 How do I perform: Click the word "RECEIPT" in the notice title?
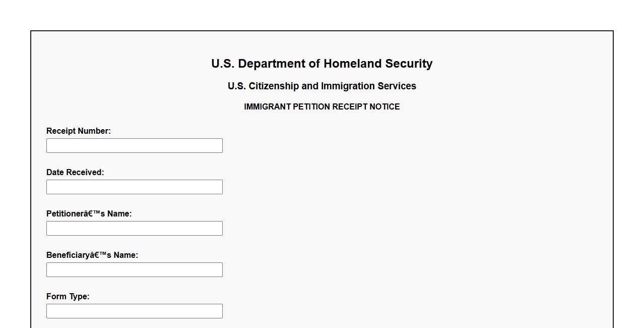350,107
